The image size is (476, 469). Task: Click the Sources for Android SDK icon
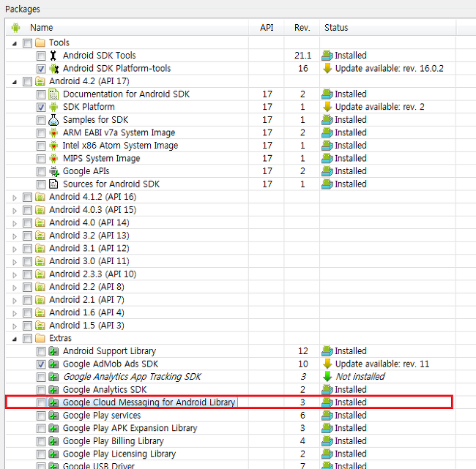click(x=53, y=184)
